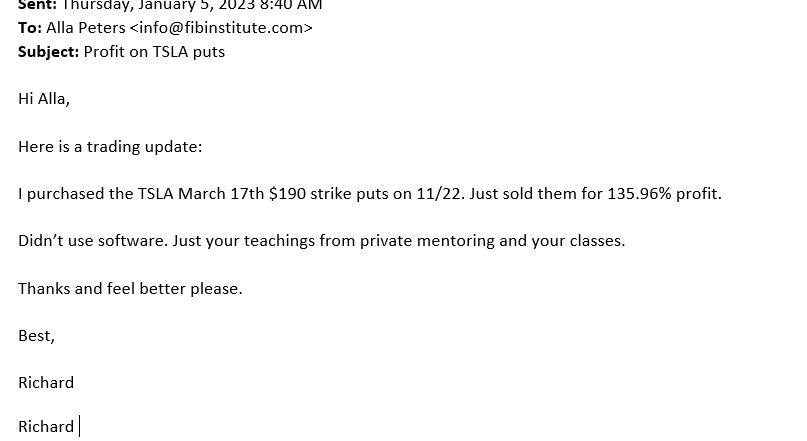Click 'Here is a trading update:' line
The width and height of the screenshot is (807, 441).
click(x=110, y=147)
